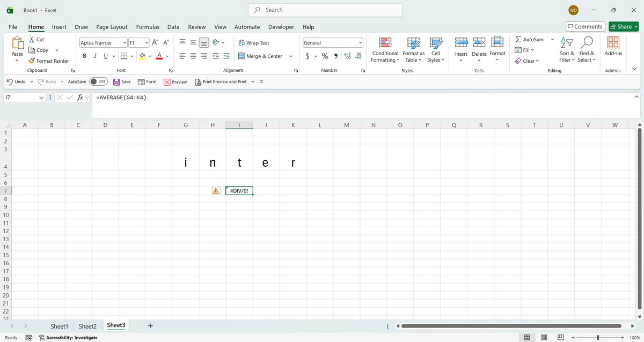The image size is (644, 342).
Task: Click the Percent Style icon
Action: click(325, 56)
